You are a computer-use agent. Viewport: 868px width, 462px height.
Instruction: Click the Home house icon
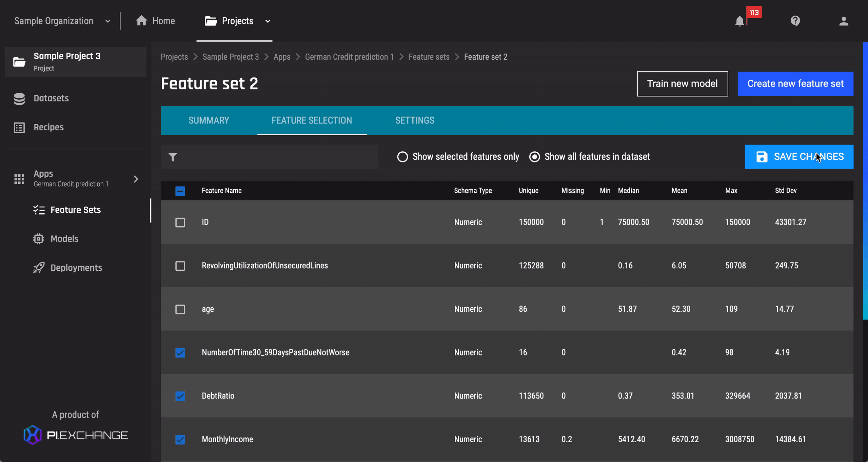point(141,21)
